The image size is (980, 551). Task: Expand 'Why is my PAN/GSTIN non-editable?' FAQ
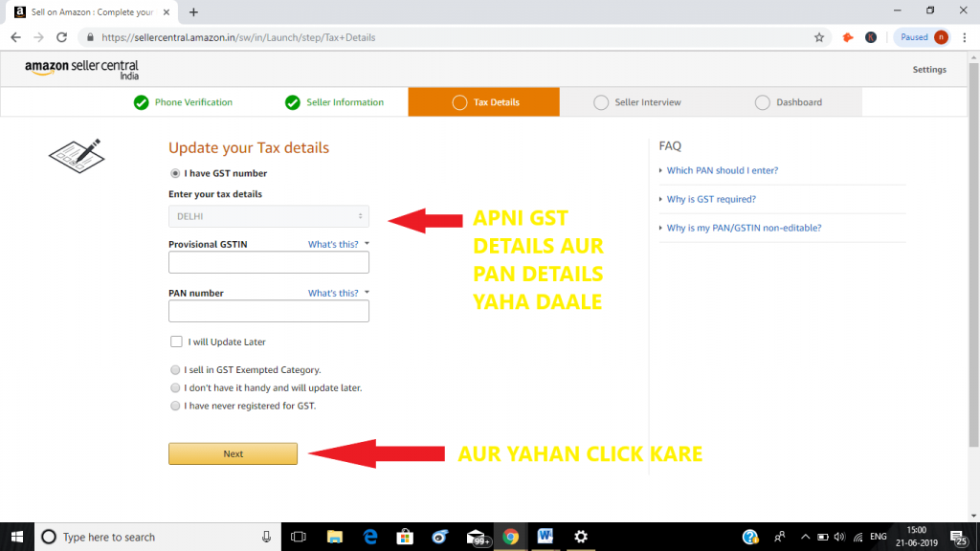point(744,228)
